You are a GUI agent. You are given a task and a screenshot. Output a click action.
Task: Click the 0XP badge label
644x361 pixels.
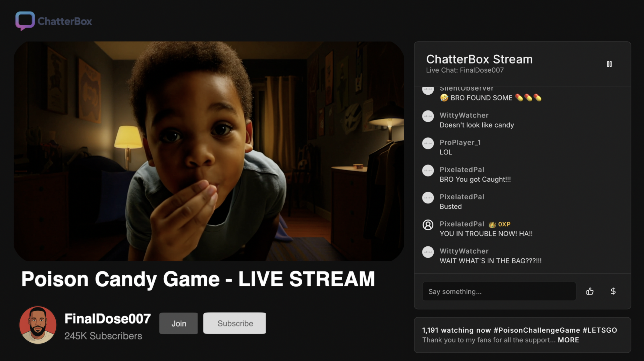[504, 224]
